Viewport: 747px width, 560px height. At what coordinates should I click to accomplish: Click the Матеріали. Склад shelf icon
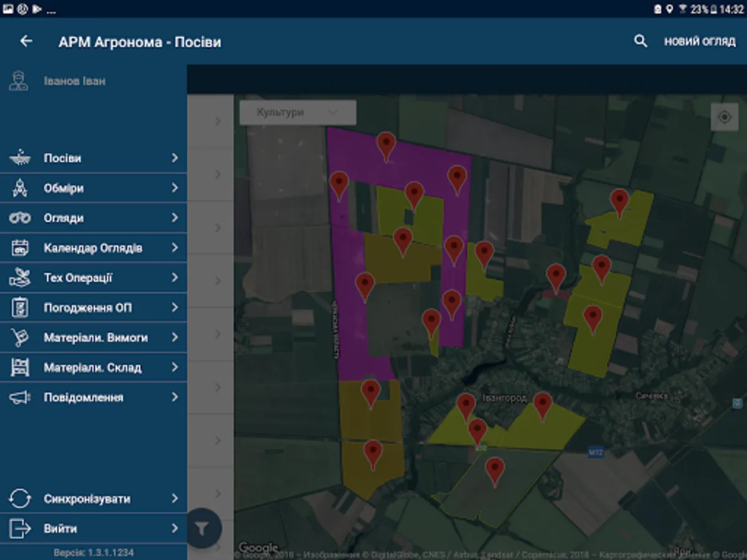coord(21,367)
